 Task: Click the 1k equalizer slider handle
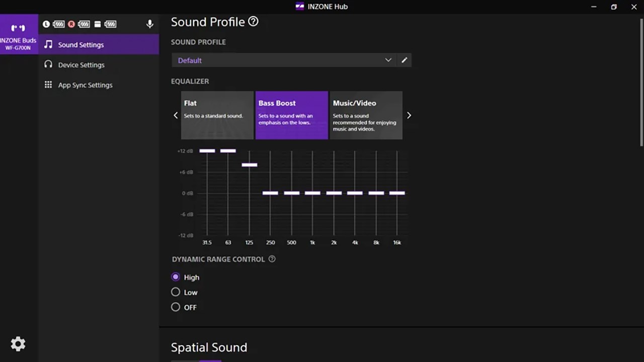tap(312, 193)
